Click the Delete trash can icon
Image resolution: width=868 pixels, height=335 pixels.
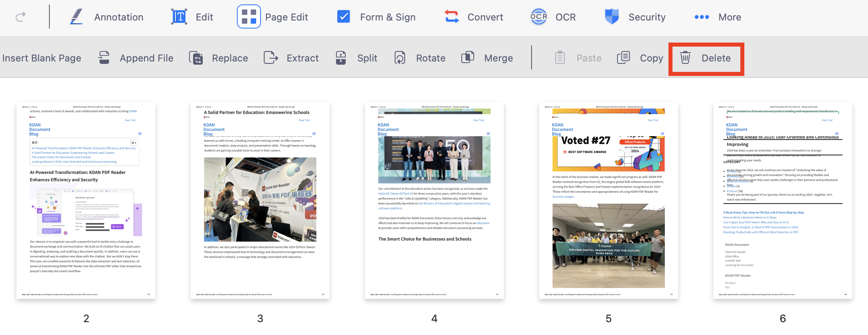(x=685, y=58)
